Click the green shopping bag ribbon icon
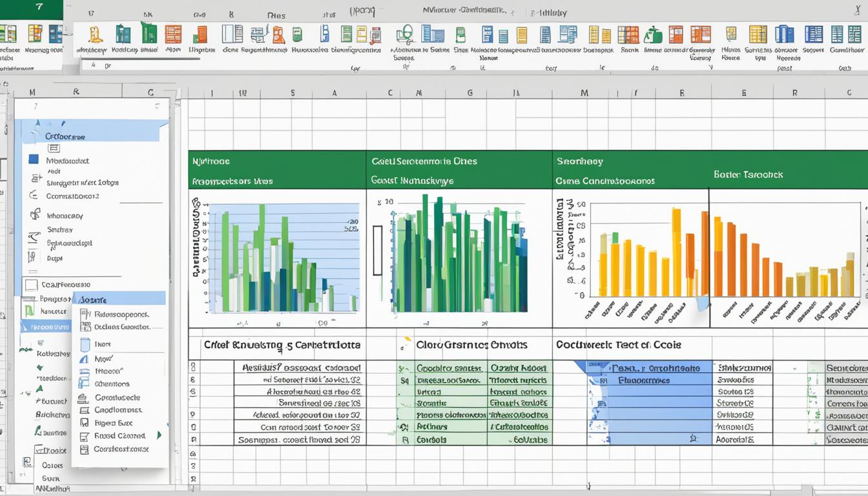 [x=653, y=34]
